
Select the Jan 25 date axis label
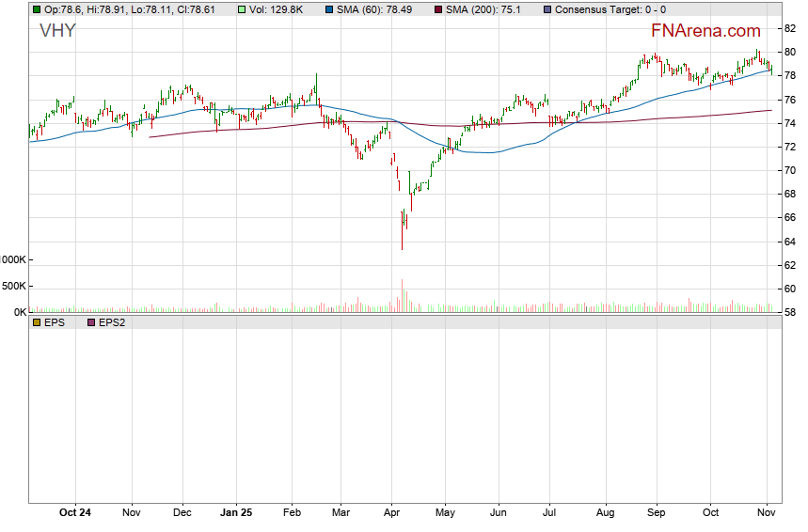tap(235, 513)
